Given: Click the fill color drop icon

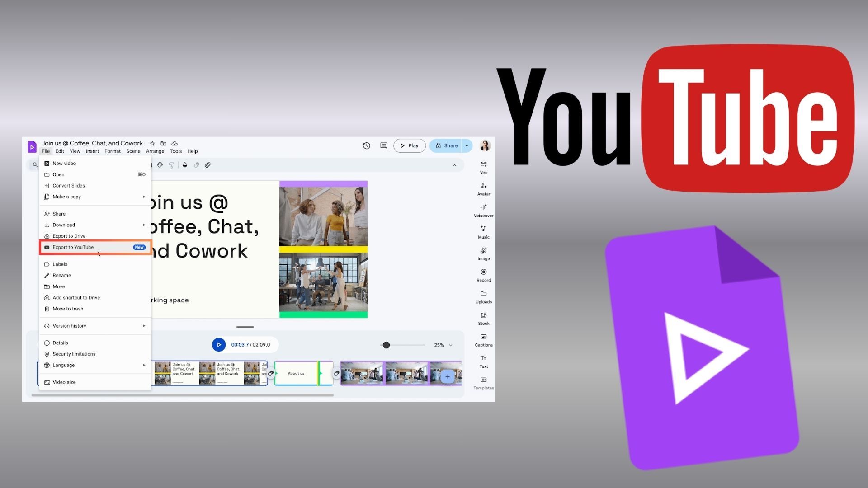Looking at the screenshot, I should coord(185,165).
